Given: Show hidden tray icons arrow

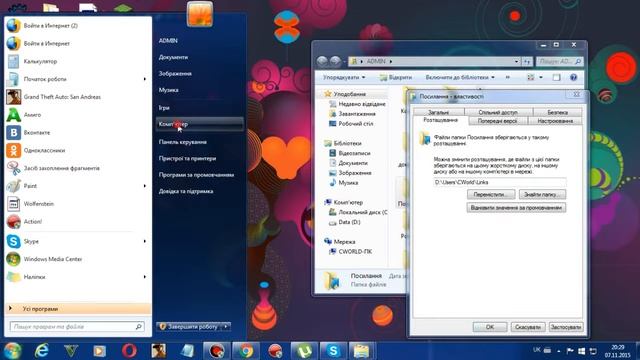Looking at the screenshot, I should 559,351.
